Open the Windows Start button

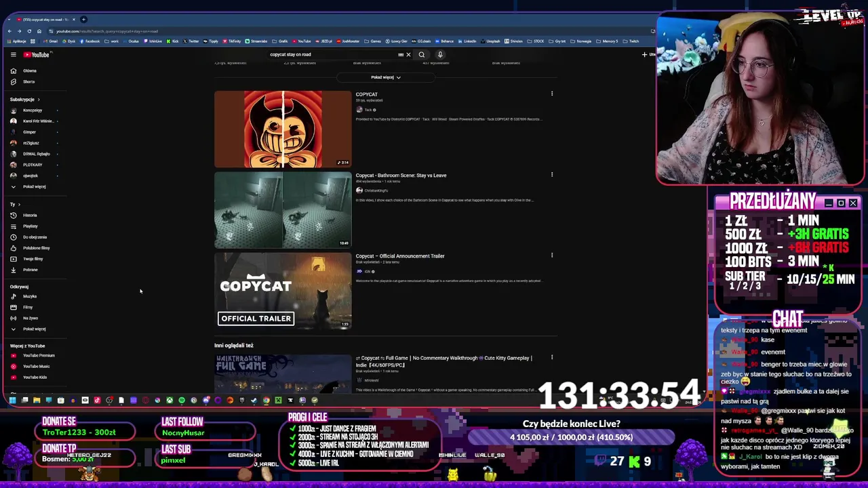(x=12, y=401)
